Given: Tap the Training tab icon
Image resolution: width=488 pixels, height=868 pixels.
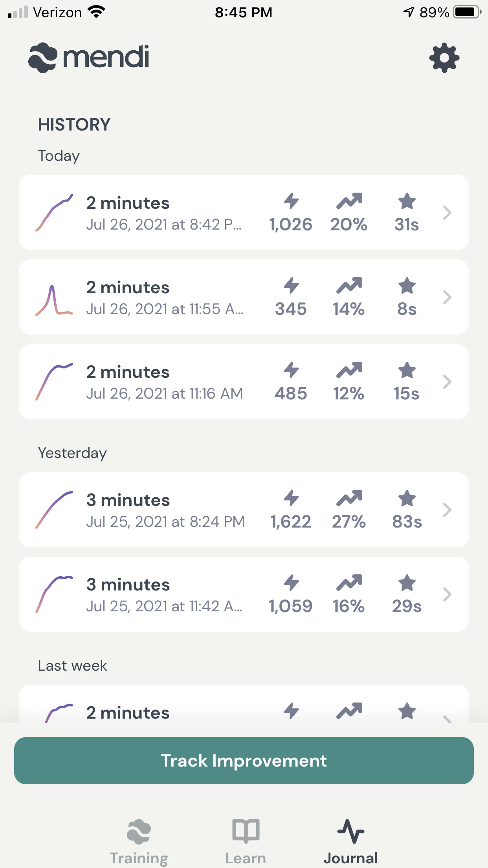Looking at the screenshot, I should coord(139,831).
